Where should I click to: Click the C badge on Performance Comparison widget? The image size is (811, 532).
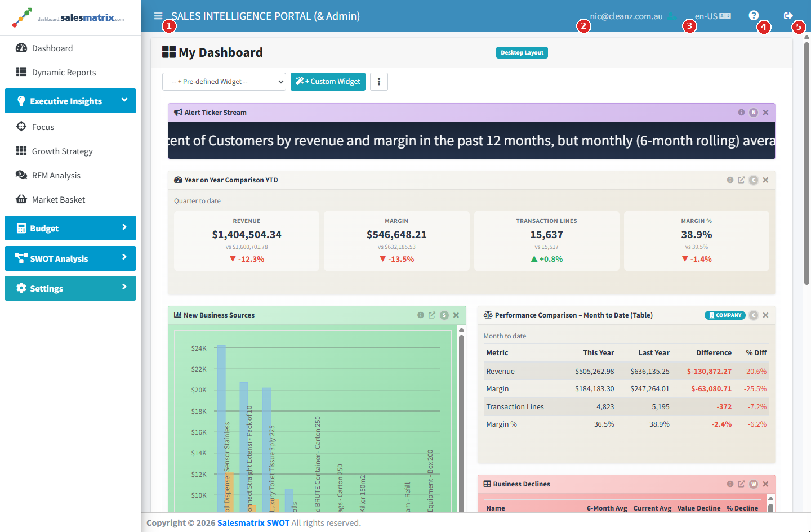[754, 315]
